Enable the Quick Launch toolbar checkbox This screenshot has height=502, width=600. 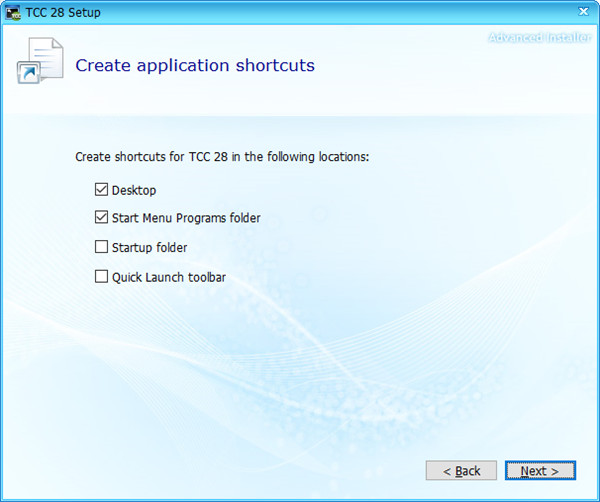(x=101, y=276)
